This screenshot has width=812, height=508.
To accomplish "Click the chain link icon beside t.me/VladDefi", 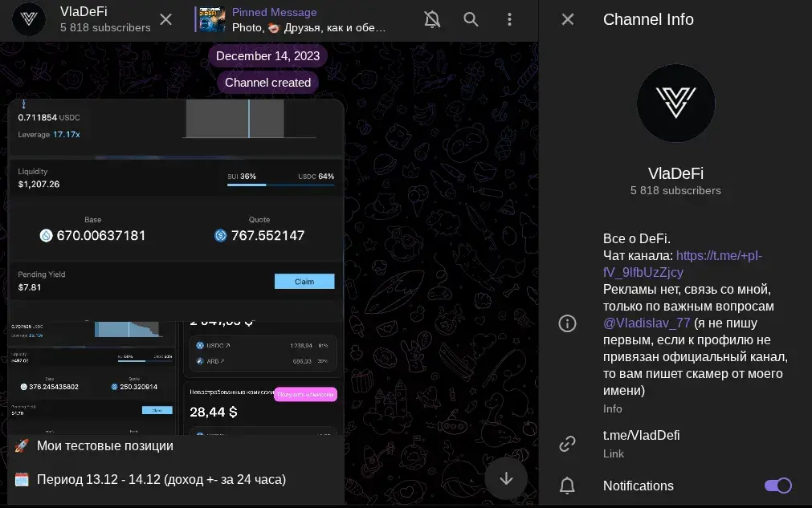I will click(568, 444).
